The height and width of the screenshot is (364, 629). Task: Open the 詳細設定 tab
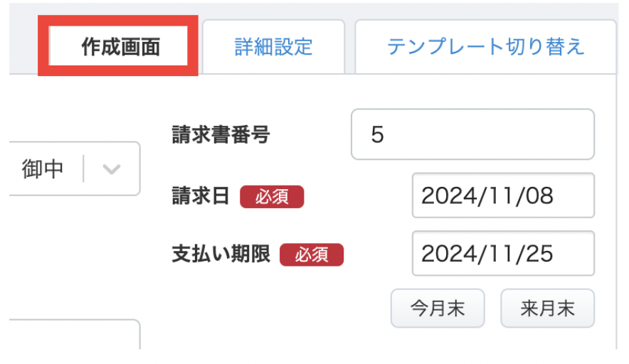[x=273, y=47]
